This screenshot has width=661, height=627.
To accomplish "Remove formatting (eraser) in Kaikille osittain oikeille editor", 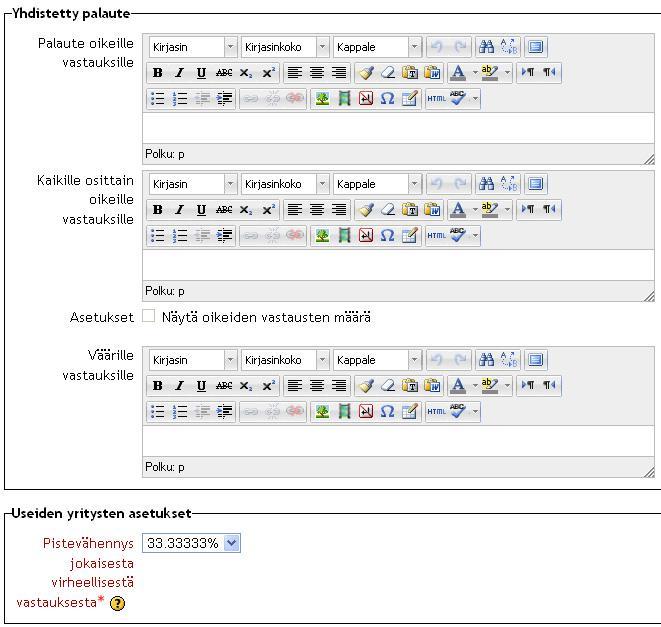I will 388,210.
